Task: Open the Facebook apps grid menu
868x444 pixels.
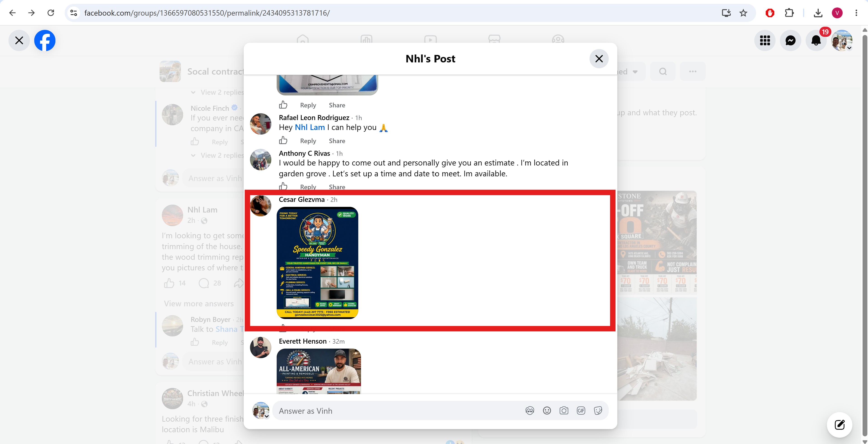Action: tap(765, 40)
